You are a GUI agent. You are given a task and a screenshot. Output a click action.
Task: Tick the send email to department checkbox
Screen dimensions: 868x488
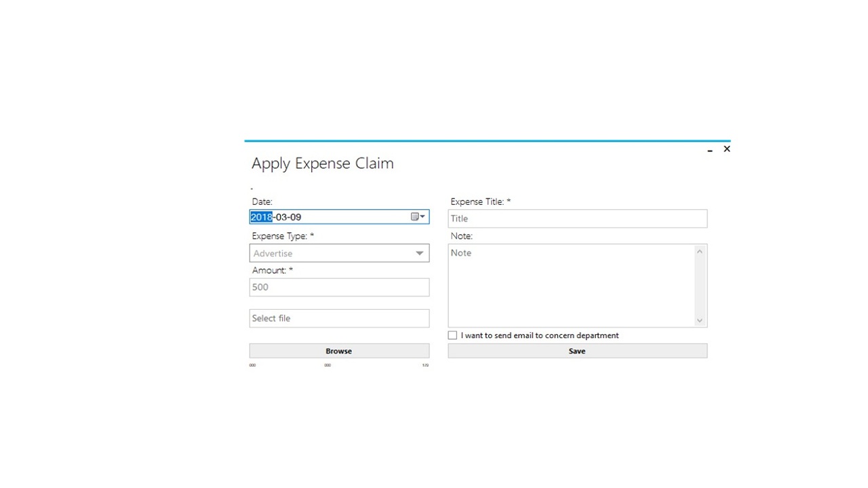pyautogui.click(x=452, y=335)
